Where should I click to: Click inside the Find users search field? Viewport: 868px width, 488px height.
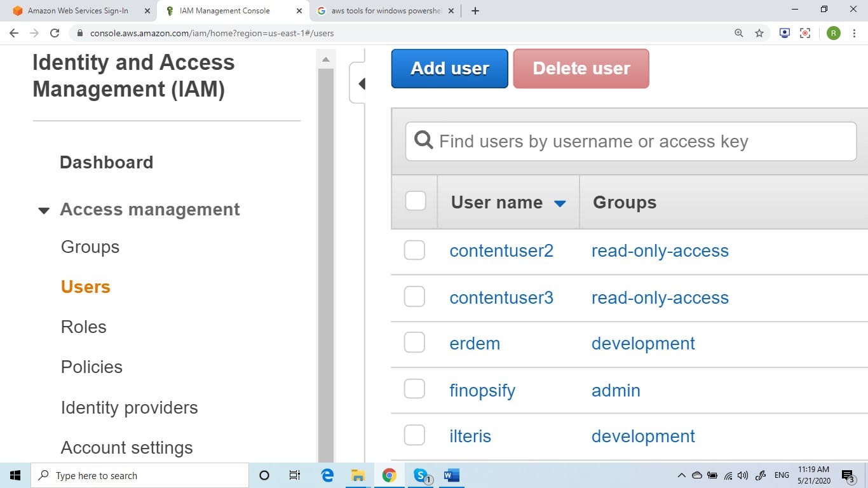(x=629, y=141)
